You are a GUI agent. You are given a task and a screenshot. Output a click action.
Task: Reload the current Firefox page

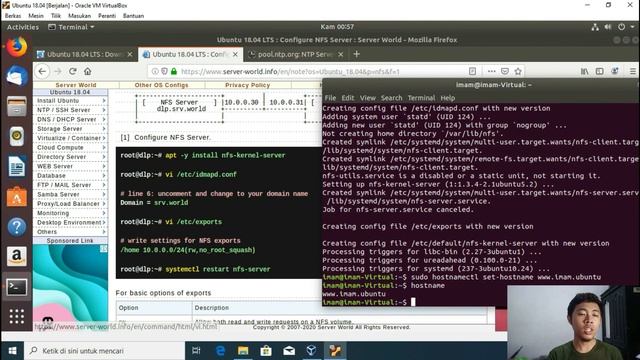click(73, 71)
